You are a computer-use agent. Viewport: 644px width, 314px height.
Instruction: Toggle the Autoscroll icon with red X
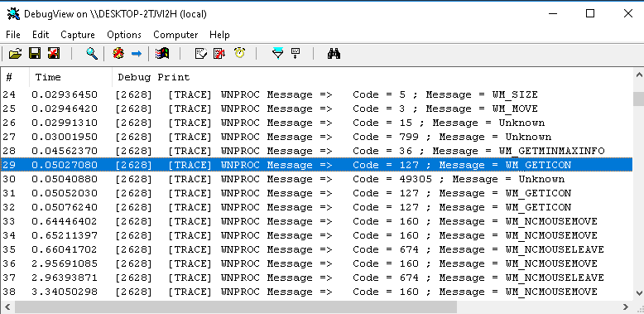(x=219, y=53)
